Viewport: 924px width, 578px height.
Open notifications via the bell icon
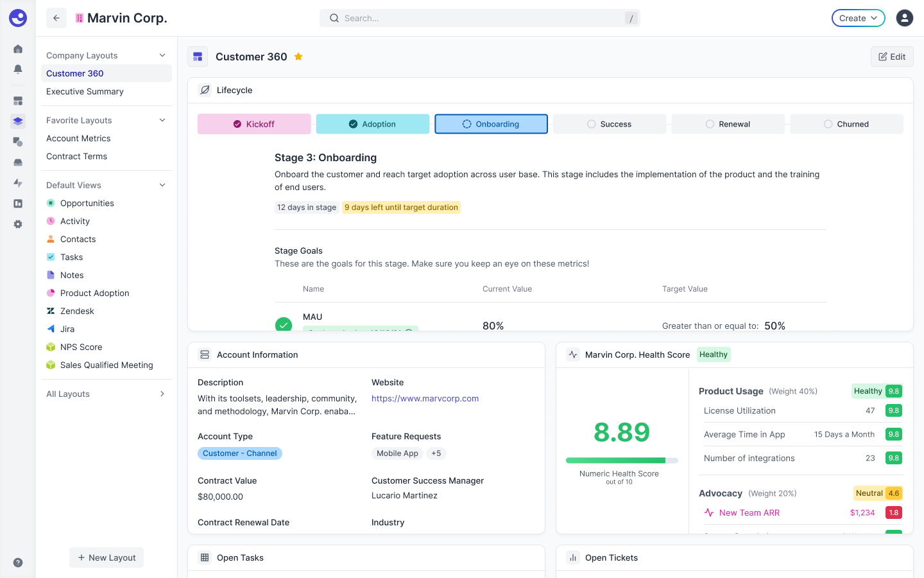tap(18, 69)
